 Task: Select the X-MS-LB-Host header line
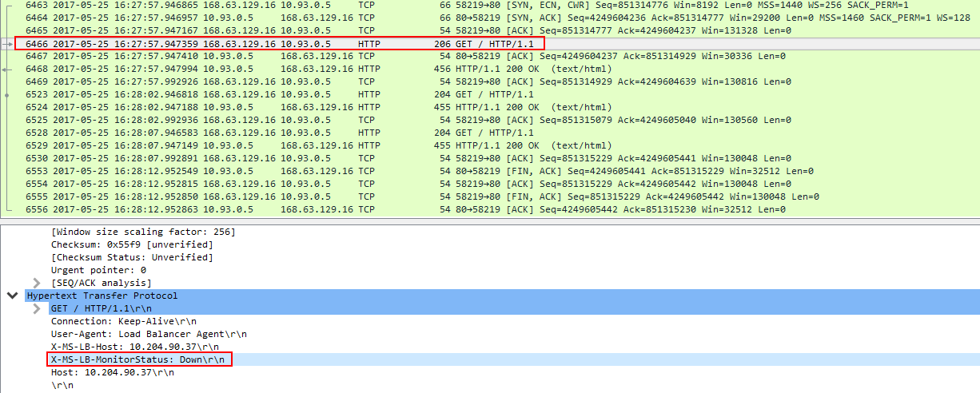pos(123,347)
